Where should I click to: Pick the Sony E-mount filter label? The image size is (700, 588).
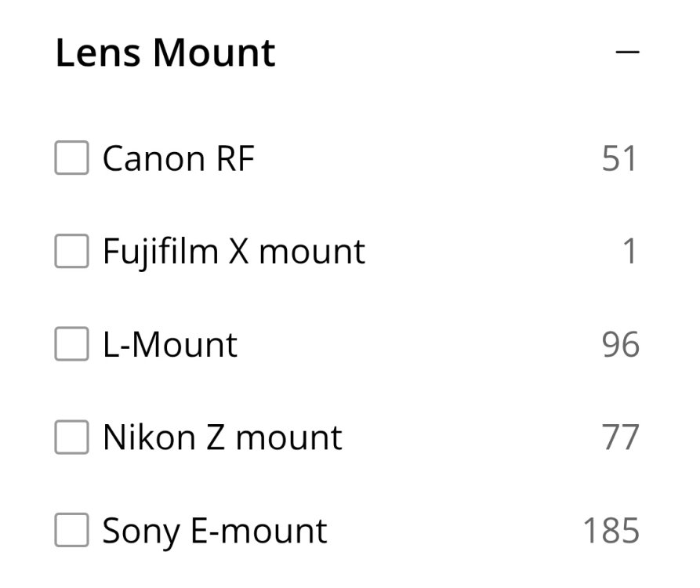[x=214, y=531]
